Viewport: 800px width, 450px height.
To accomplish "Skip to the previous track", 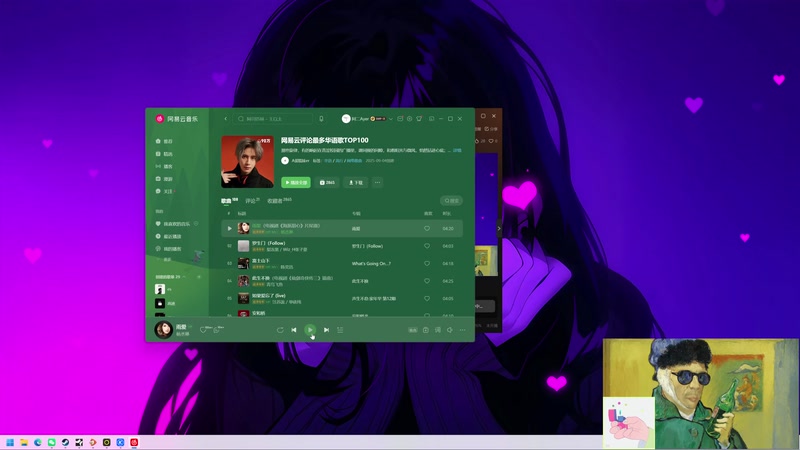I will (x=294, y=330).
